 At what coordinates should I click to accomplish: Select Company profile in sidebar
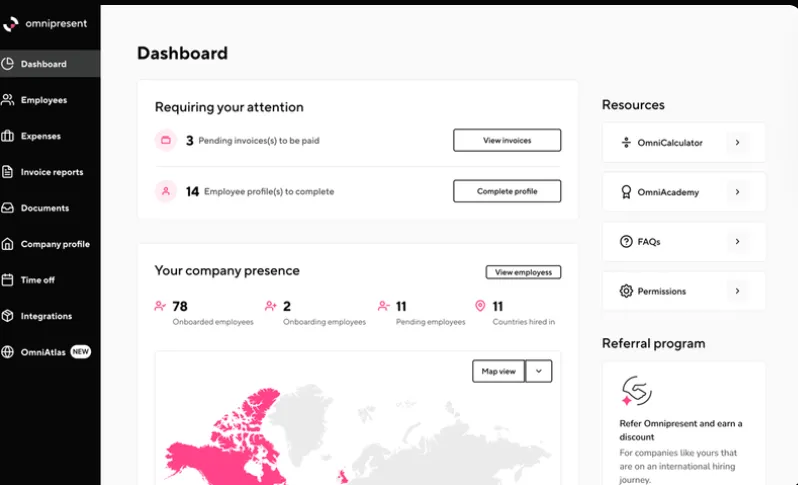click(x=50, y=244)
